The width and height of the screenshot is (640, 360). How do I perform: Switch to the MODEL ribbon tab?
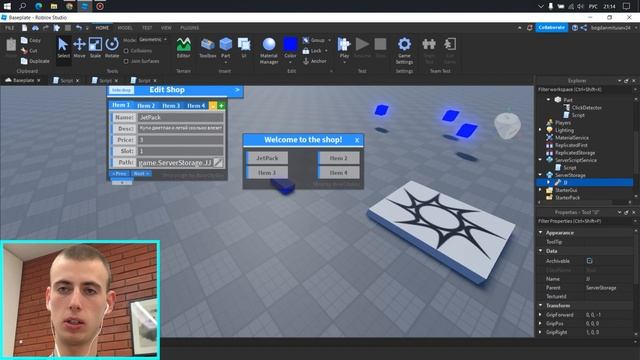(x=125, y=28)
